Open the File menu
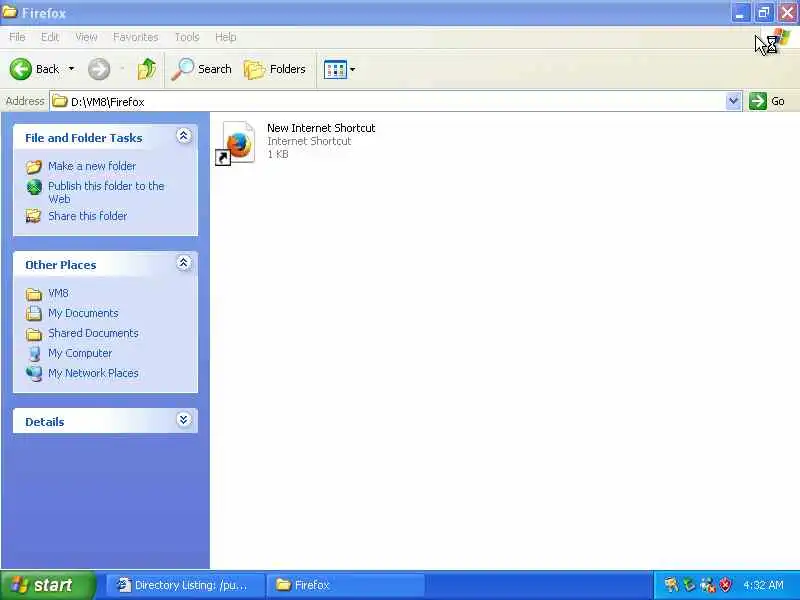 click(17, 37)
